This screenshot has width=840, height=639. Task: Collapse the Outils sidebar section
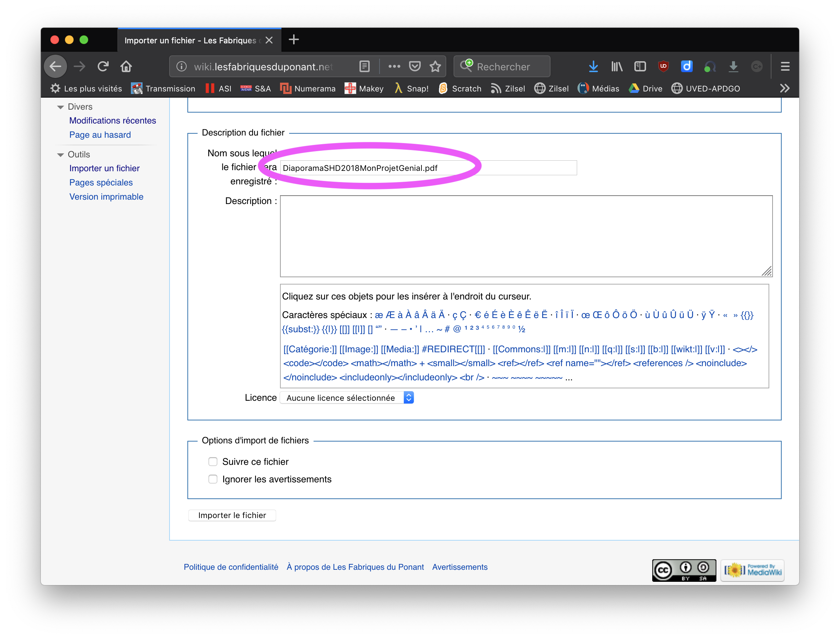tap(61, 154)
